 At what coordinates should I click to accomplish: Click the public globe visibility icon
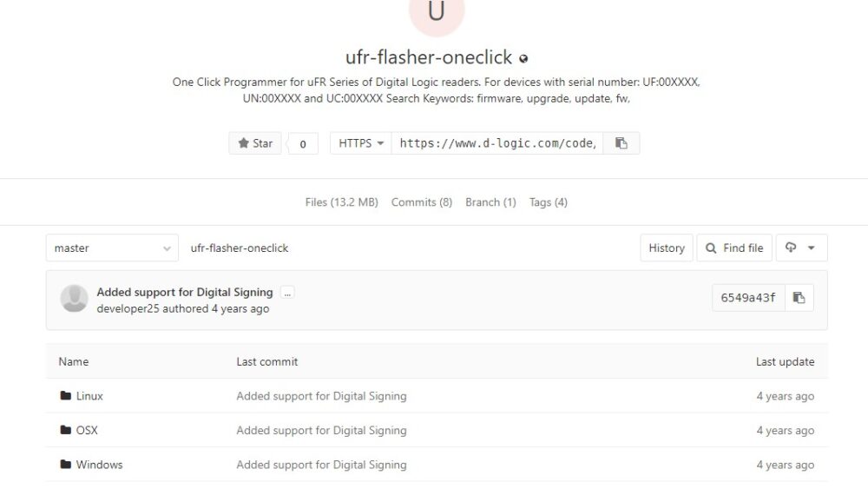pos(523,58)
